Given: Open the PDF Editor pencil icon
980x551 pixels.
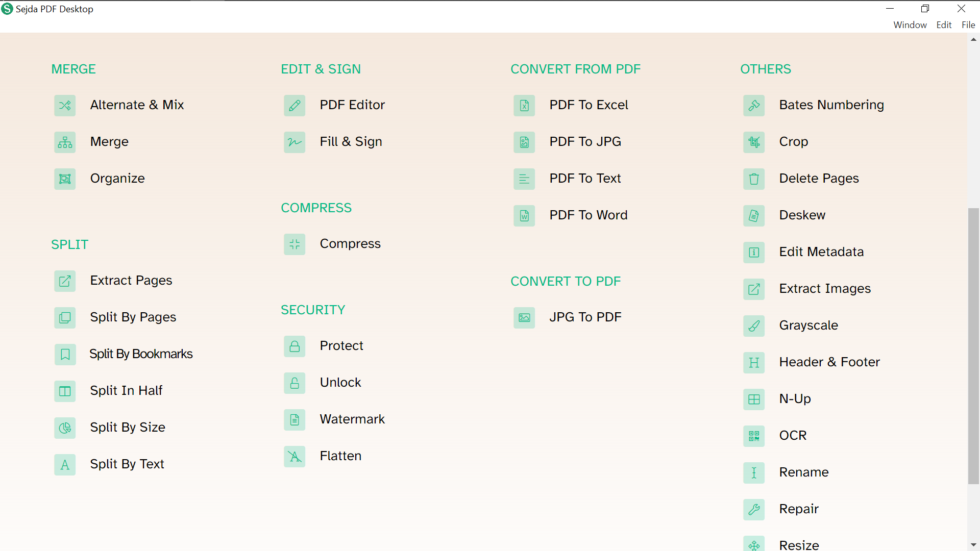Looking at the screenshot, I should 295,106.
